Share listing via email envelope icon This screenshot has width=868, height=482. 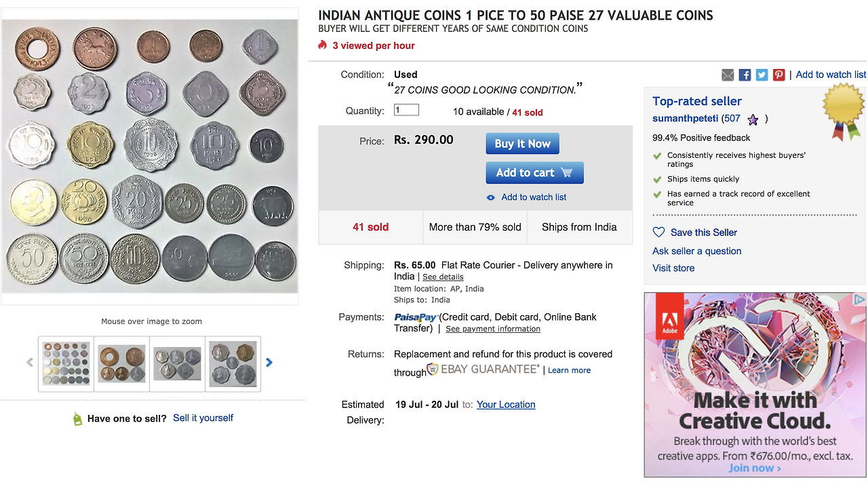coord(728,75)
